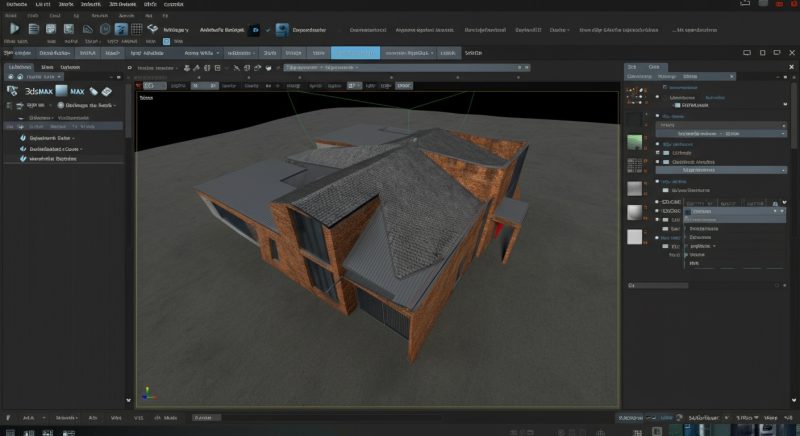
Task: Select the 3dsMAX label in left panel
Action: pos(39,91)
